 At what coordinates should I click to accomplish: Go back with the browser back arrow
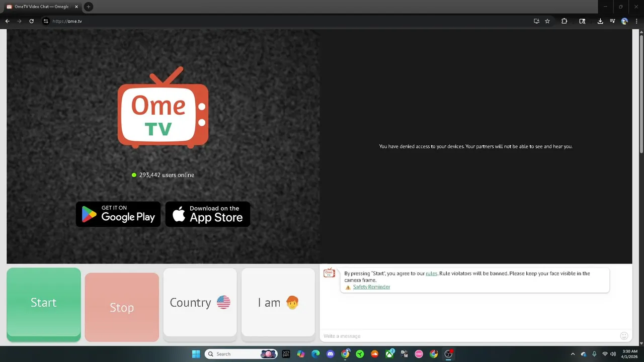(7, 21)
